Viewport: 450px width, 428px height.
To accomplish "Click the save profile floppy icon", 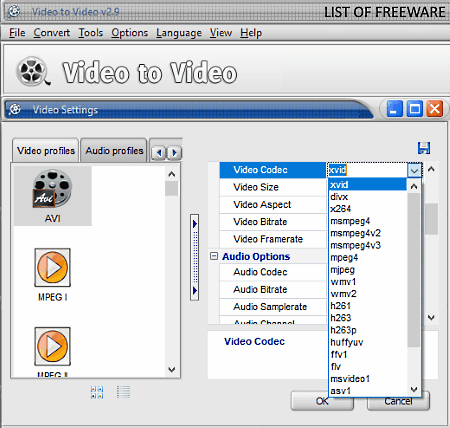I will click(424, 148).
